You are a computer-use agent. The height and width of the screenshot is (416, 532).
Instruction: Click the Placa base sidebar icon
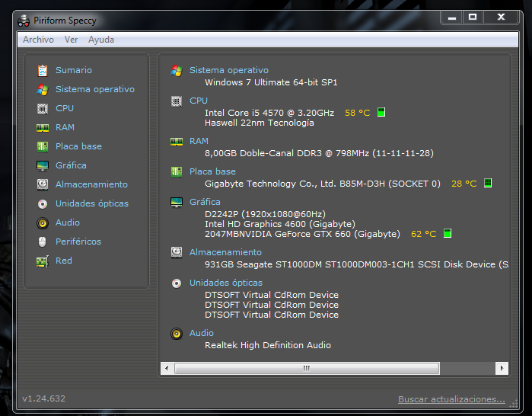(43, 146)
